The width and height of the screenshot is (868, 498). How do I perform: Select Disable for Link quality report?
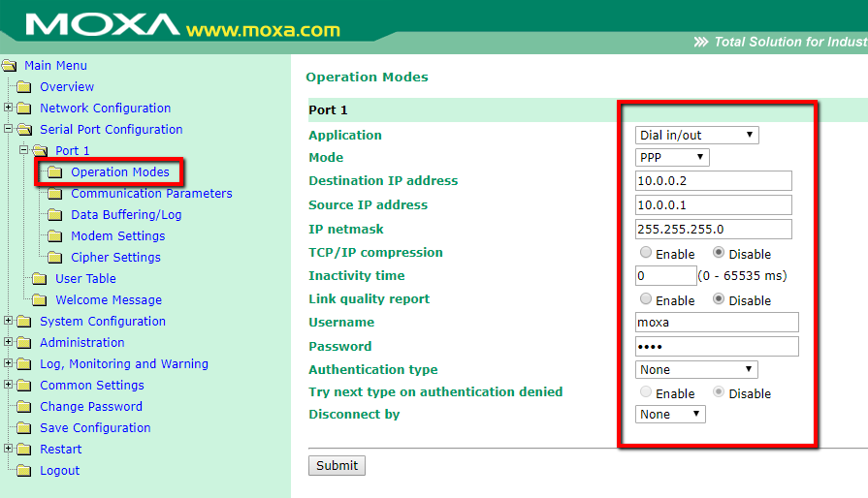pyautogui.click(x=719, y=299)
